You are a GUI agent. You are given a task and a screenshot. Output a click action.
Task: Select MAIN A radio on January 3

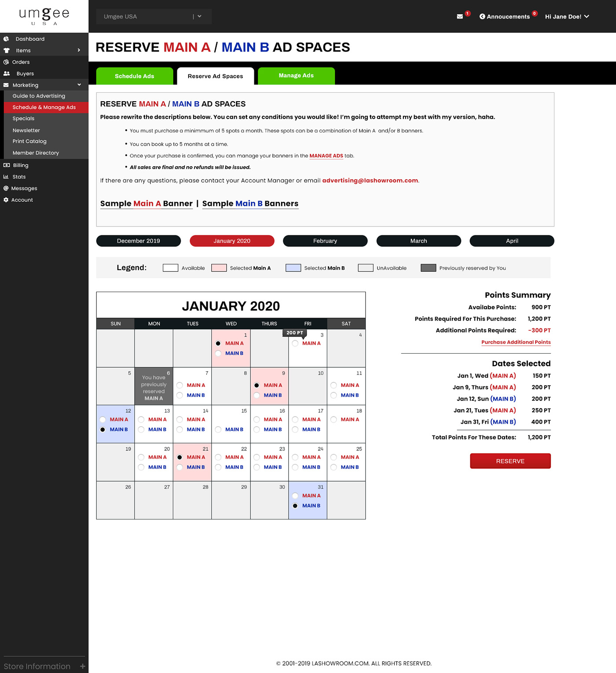tap(295, 344)
